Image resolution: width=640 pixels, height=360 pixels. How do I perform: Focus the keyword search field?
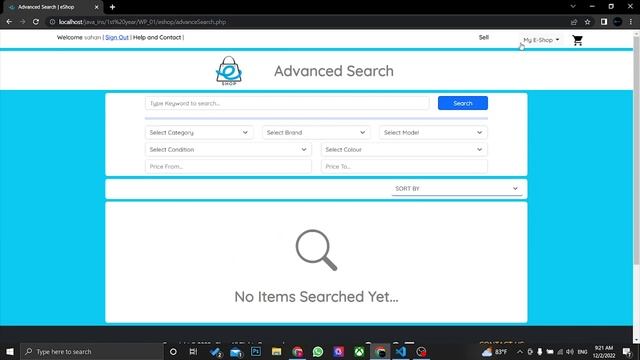pos(287,103)
